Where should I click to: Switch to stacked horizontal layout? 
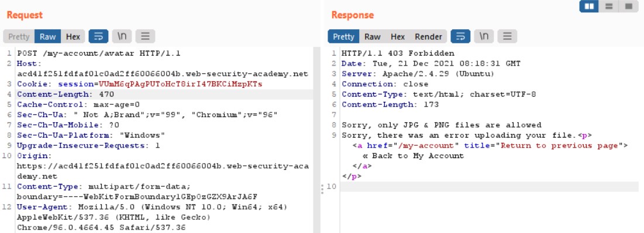pos(609,6)
